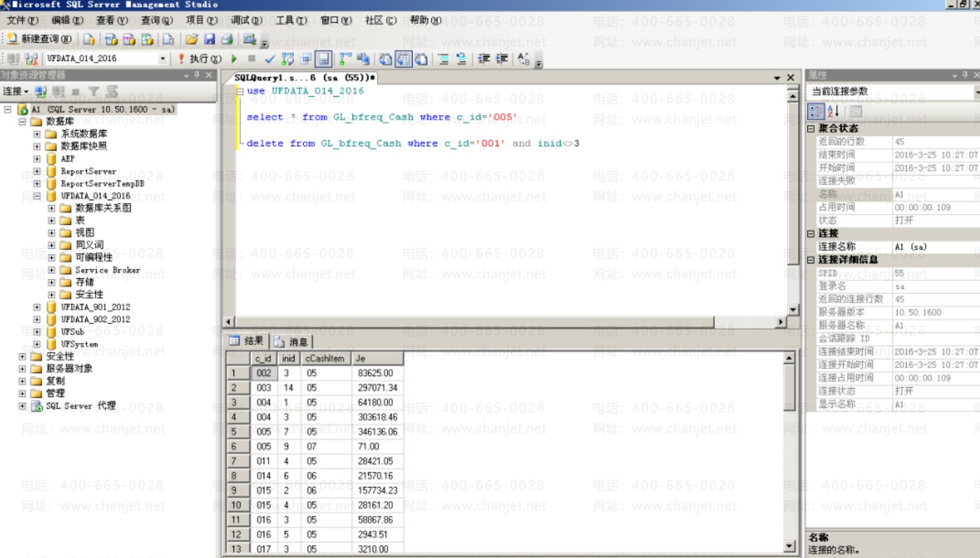The image size is (980, 558).
Task: Click the cell containing 297071.34
Action: (x=378, y=388)
